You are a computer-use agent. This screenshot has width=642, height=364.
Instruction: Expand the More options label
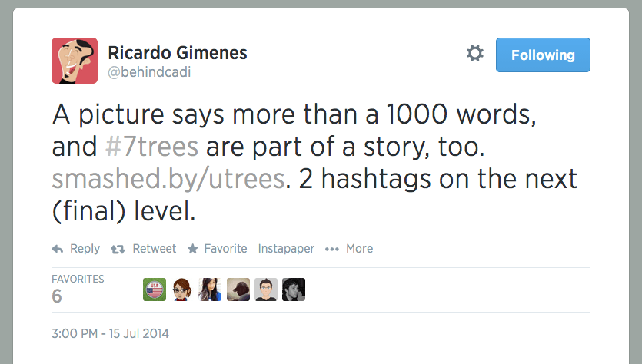click(x=360, y=249)
